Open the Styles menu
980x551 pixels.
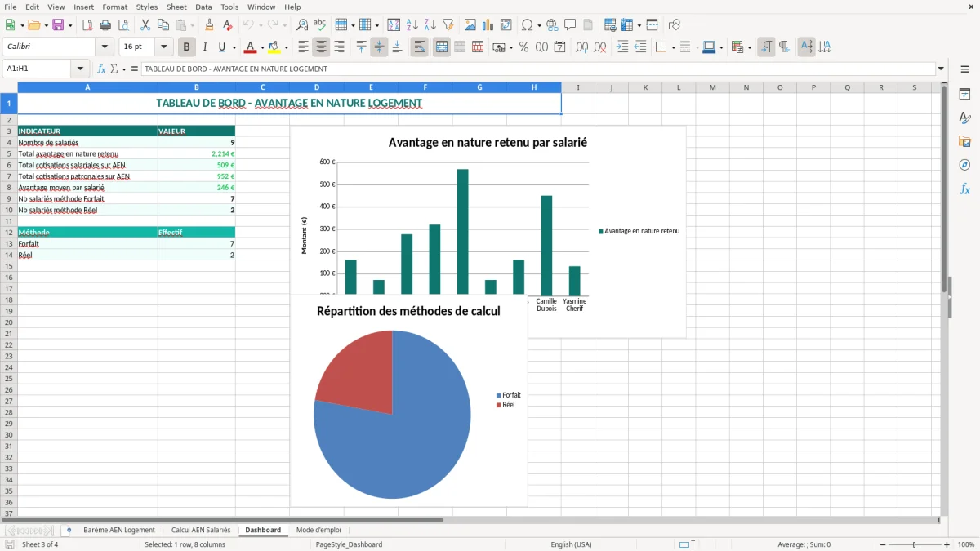(147, 7)
